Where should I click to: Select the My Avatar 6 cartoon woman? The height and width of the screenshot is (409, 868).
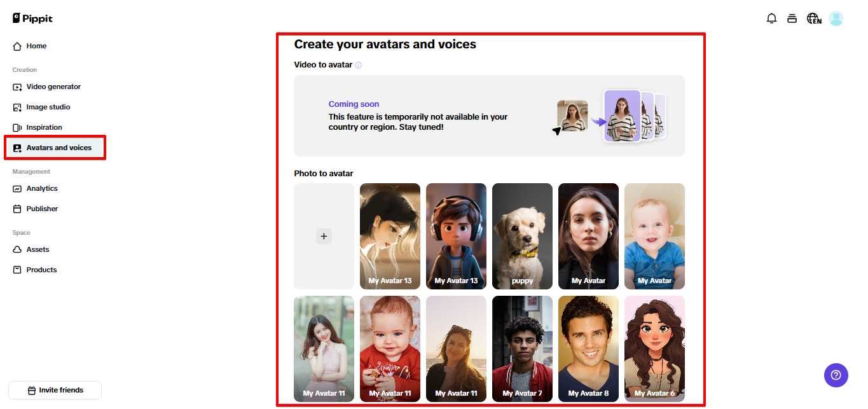[x=654, y=349]
